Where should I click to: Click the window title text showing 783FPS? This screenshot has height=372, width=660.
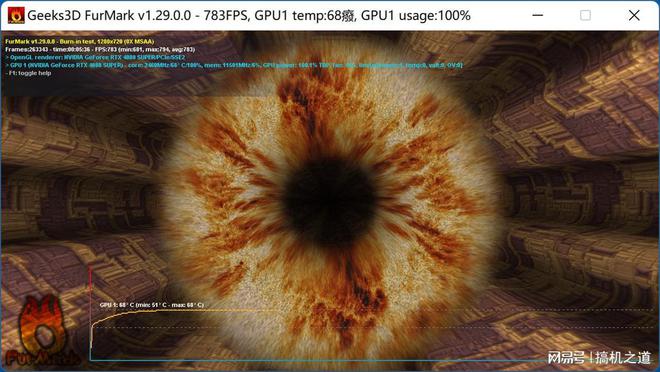[249, 16]
